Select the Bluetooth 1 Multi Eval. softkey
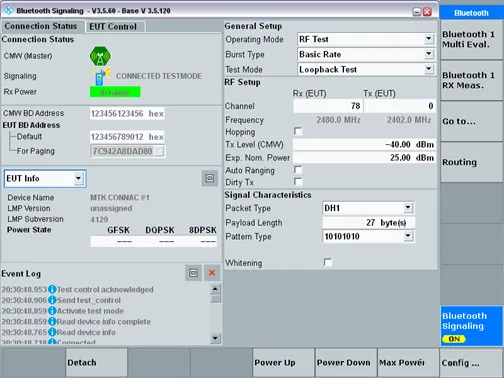 471,40
